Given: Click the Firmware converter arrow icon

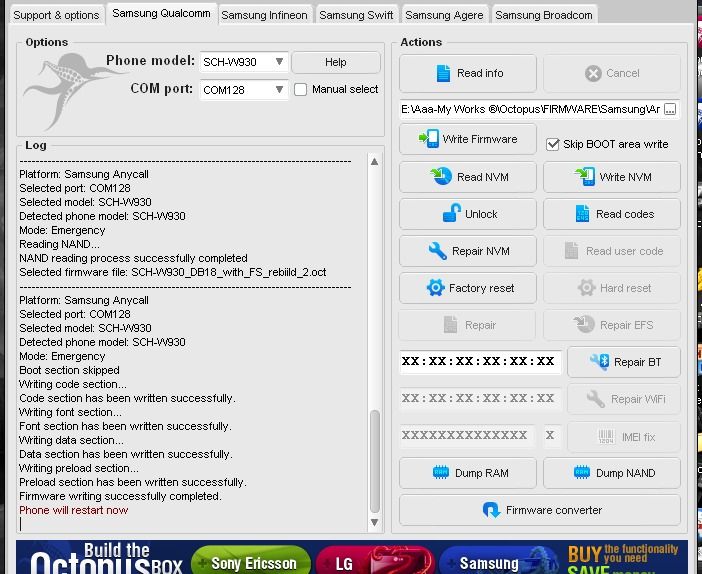Looking at the screenshot, I should click(491, 510).
